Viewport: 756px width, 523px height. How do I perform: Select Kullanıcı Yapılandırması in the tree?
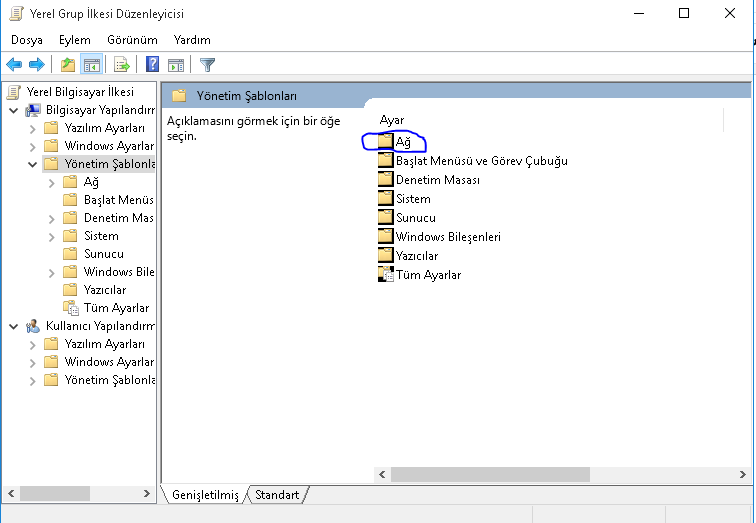point(100,326)
